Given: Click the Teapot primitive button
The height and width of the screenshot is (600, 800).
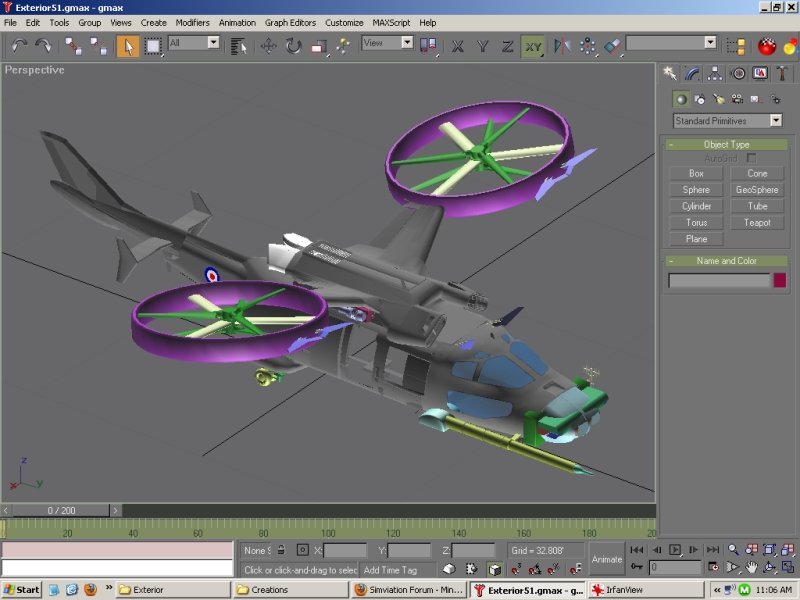Looking at the screenshot, I should tap(757, 223).
